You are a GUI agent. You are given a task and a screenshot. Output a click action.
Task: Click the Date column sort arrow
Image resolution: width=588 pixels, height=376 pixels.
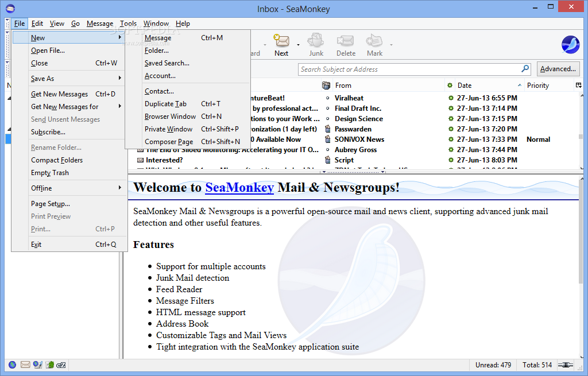pyautogui.click(x=519, y=86)
